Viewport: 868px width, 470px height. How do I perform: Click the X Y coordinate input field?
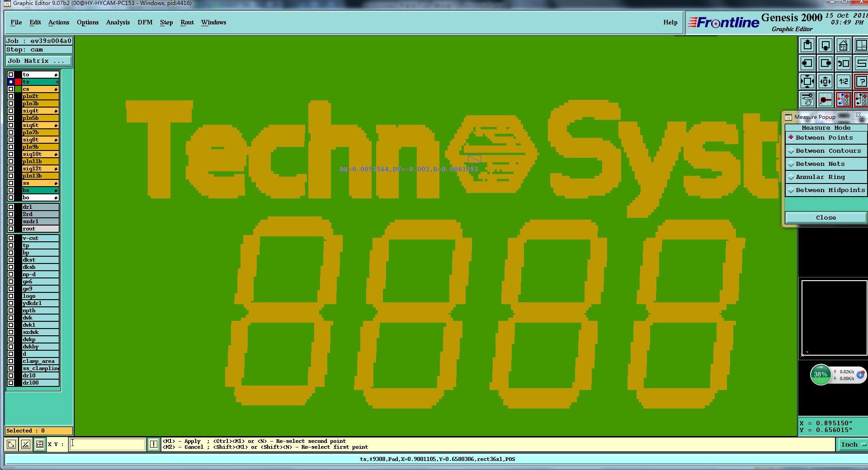click(107, 444)
